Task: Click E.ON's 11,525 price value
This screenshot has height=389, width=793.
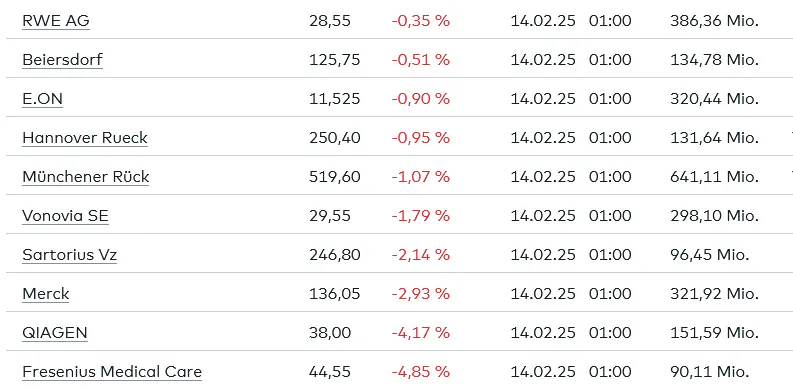Action: click(335, 99)
